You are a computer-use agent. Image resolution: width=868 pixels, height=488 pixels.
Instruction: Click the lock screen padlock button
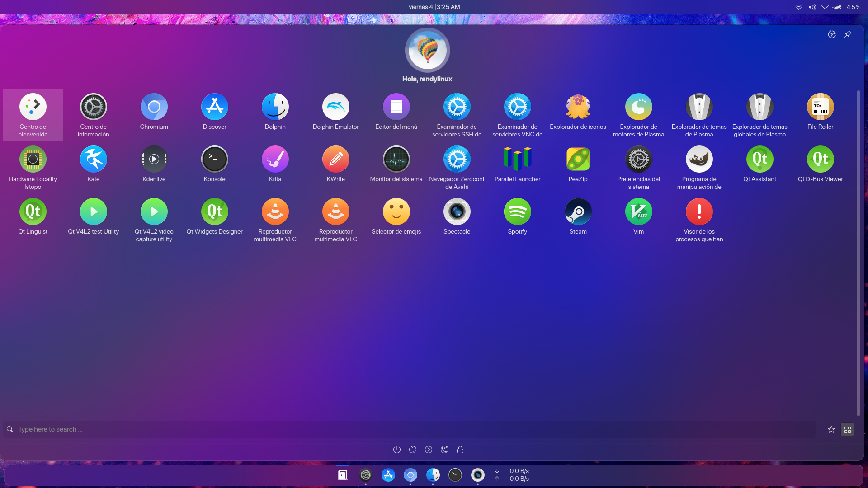coord(460,450)
